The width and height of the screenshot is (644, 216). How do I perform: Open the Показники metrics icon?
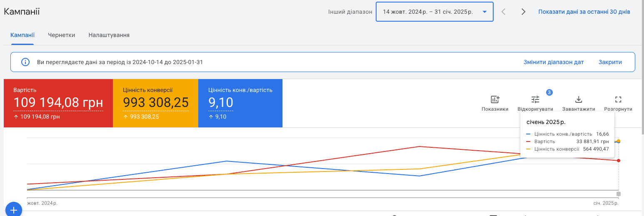pos(495,99)
